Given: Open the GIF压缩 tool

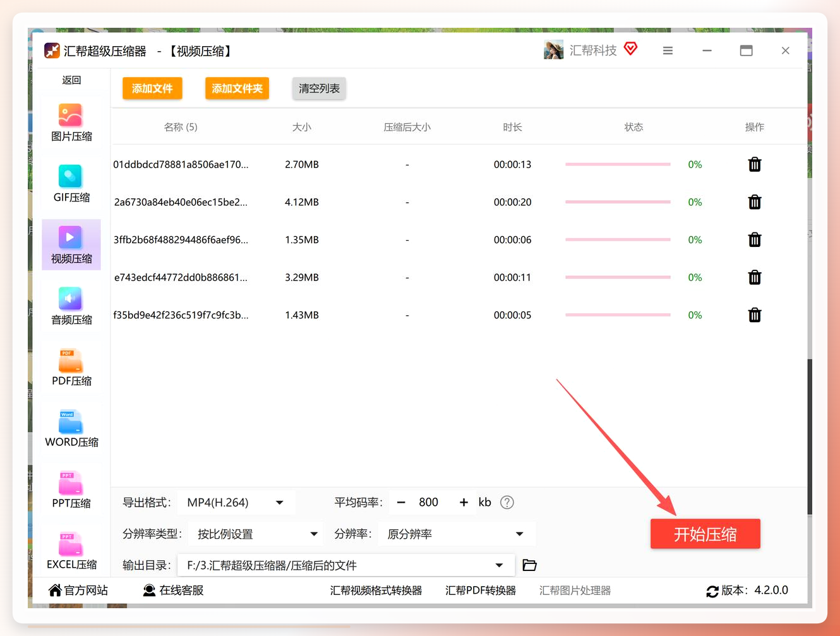Looking at the screenshot, I should 71,184.
